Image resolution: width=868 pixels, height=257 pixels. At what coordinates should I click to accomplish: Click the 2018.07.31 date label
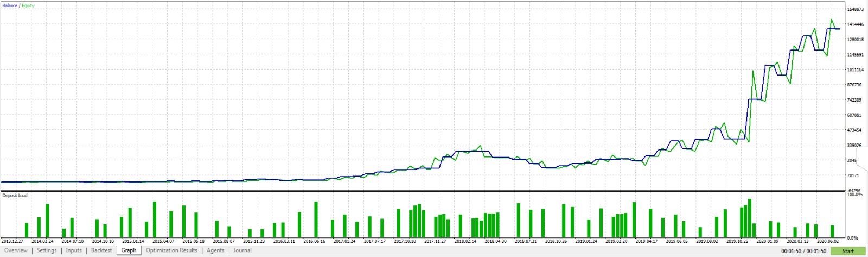[x=526, y=241]
